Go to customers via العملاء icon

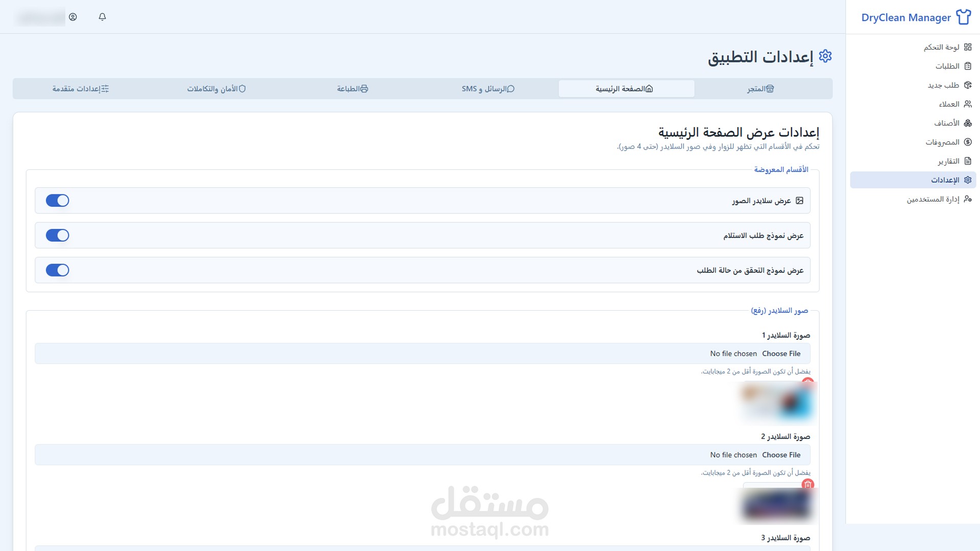967,104
